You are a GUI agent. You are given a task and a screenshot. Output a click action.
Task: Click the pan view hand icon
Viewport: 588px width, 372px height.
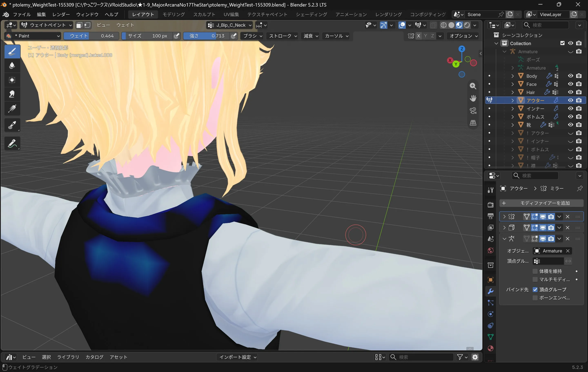pos(473,98)
